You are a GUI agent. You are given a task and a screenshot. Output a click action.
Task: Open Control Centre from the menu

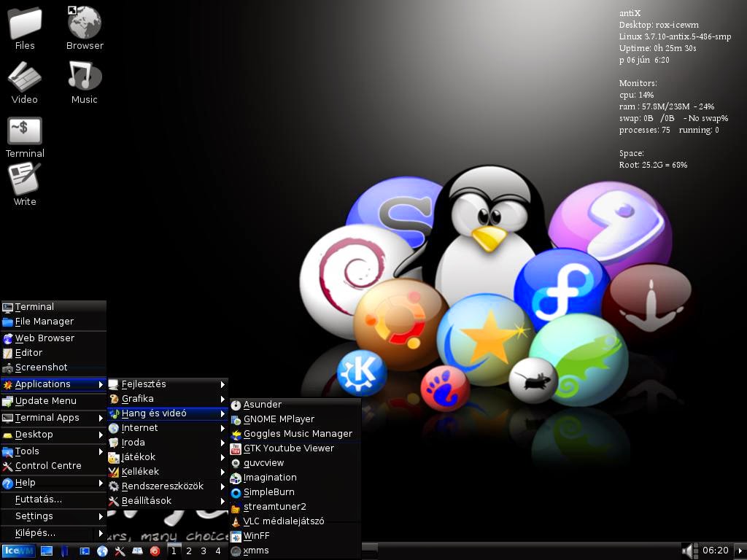[x=53, y=466]
